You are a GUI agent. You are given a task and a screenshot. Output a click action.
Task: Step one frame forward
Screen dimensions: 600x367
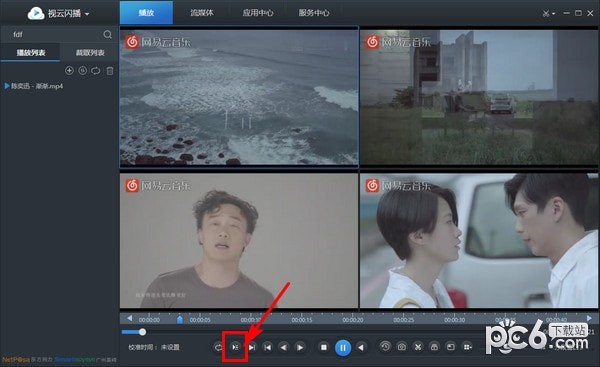click(x=300, y=347)
